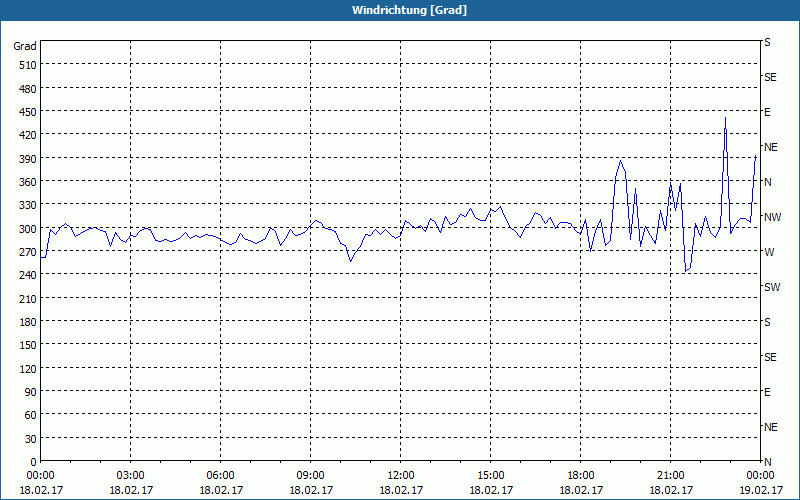This screenshot has width=800, height=500.
Task: Select the 18.02.17 date under 06:00
Action: coord(221,490)
